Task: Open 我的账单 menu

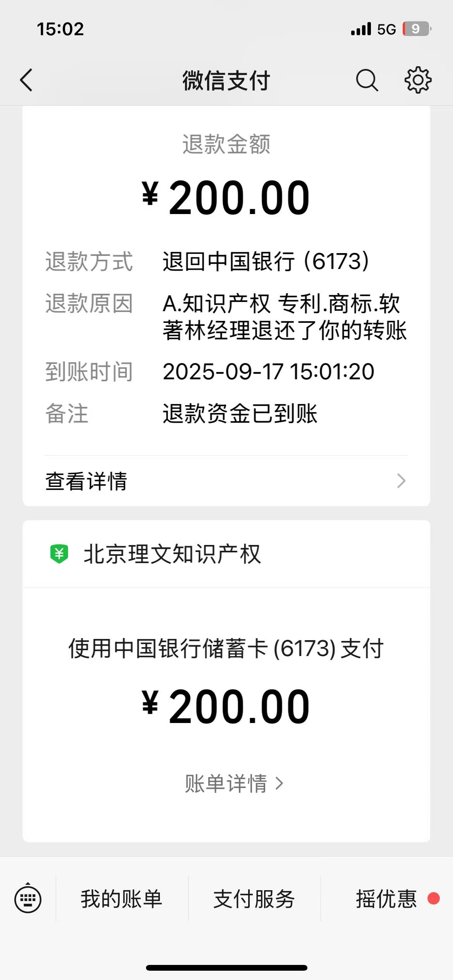Action: [x=121, y=899]
